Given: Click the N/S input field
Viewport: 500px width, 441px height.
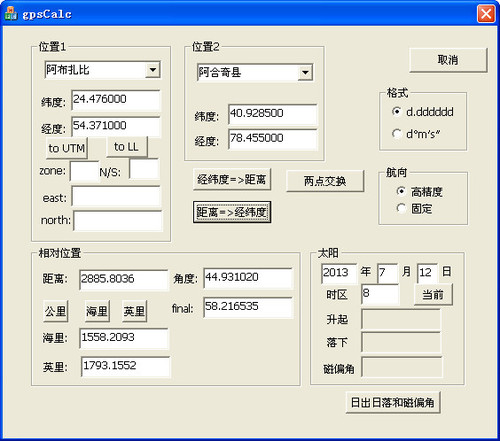Looking at the screenshot, I should (x=145, y=169).
